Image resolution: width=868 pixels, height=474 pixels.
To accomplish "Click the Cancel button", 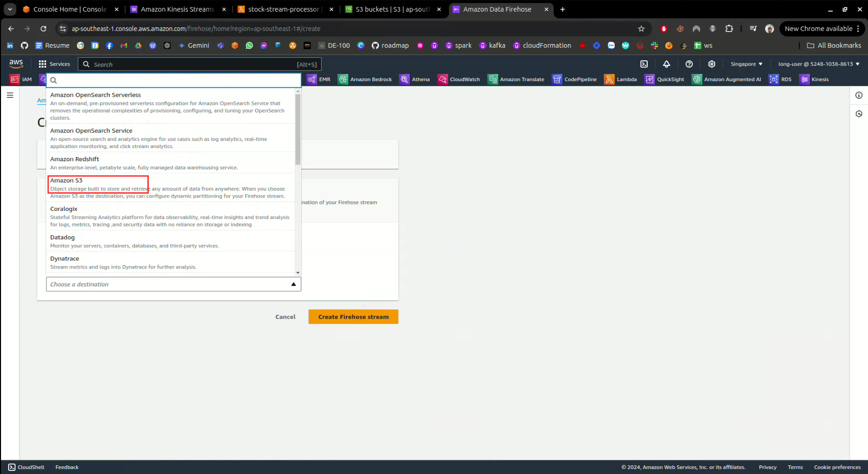I will [x=285, y=317].
